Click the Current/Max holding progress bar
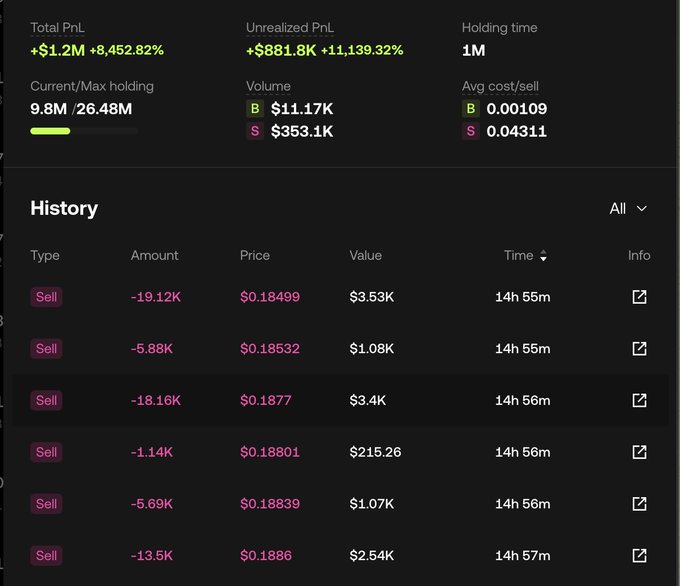This screenshot has height=586, width=680. pyautogui.click(x=84, y=131)
